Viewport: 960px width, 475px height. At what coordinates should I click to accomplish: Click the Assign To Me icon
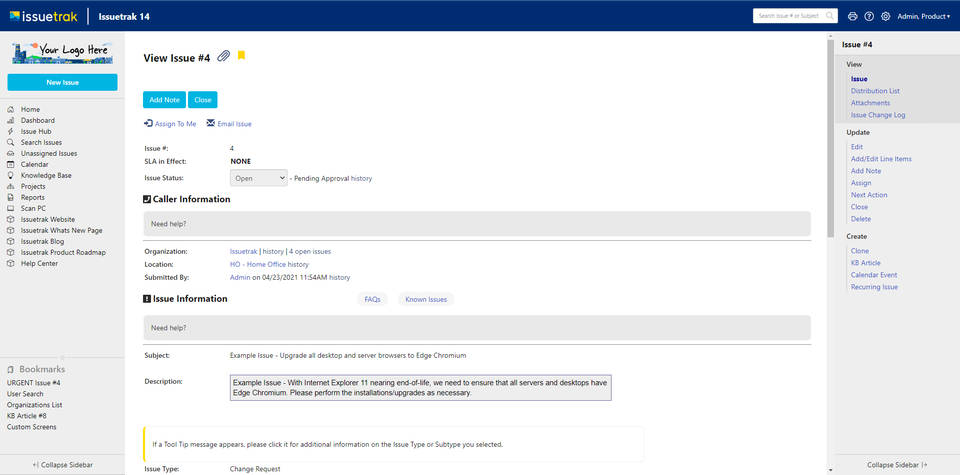coord(149,124)
